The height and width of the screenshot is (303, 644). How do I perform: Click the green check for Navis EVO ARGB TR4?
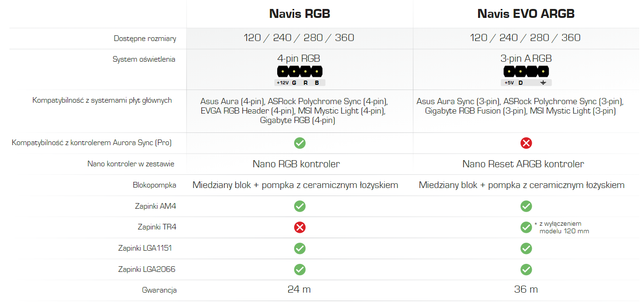click(x=526, y=227)
